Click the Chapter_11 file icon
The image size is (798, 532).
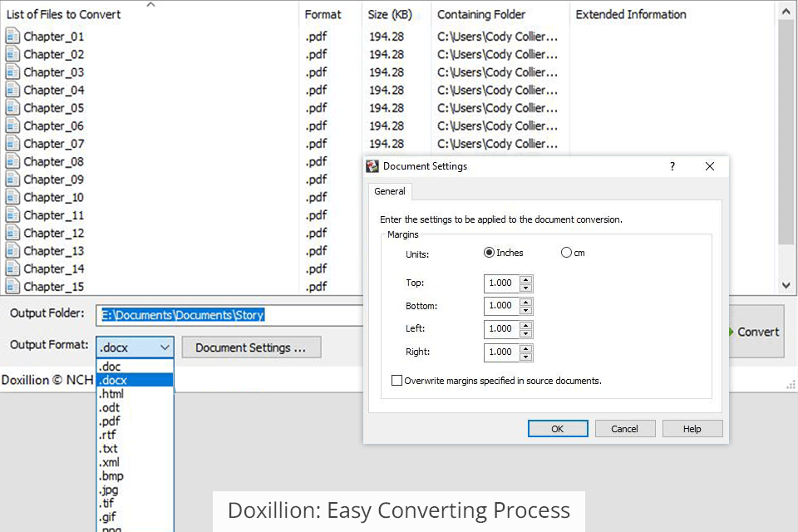[12, 214]
